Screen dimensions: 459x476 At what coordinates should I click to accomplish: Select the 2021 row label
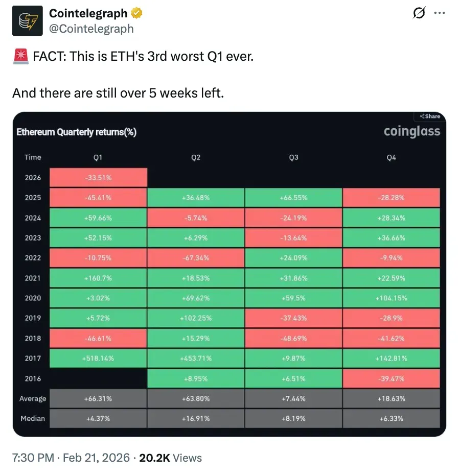point(33,278)
